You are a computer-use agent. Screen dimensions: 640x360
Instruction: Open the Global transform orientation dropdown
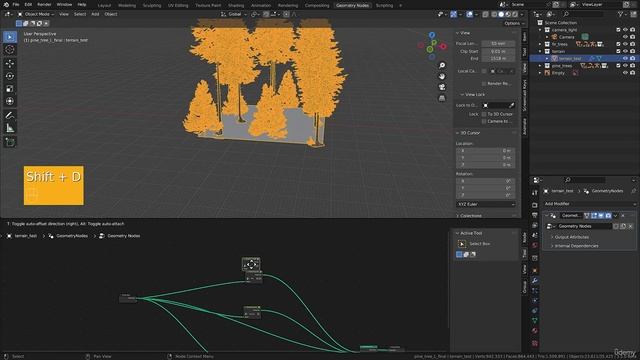click(x=234, y=14)
